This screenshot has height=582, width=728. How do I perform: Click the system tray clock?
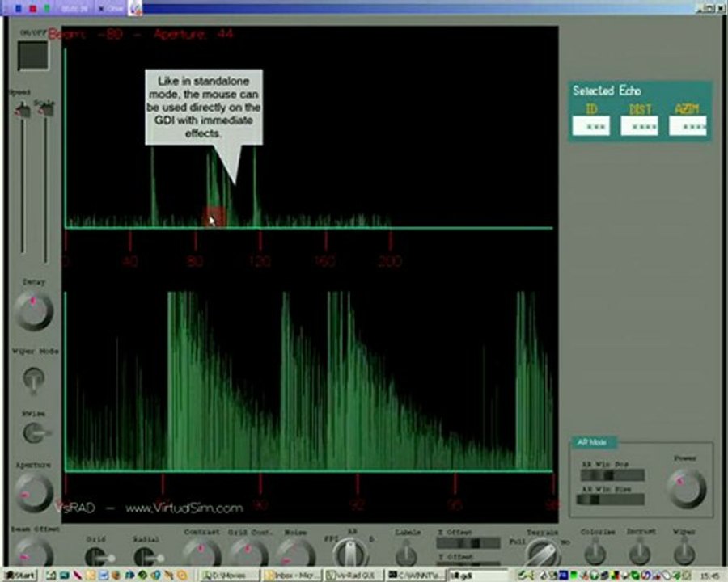(709, 576)
